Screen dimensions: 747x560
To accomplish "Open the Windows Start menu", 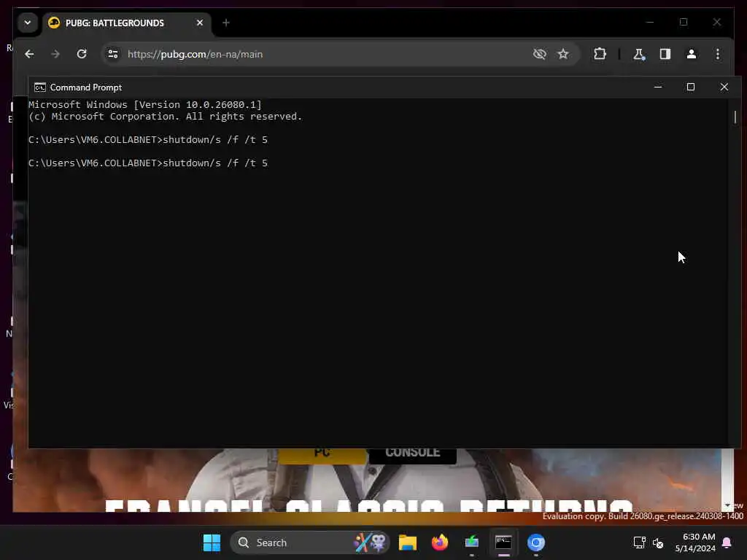I will 212,542.
